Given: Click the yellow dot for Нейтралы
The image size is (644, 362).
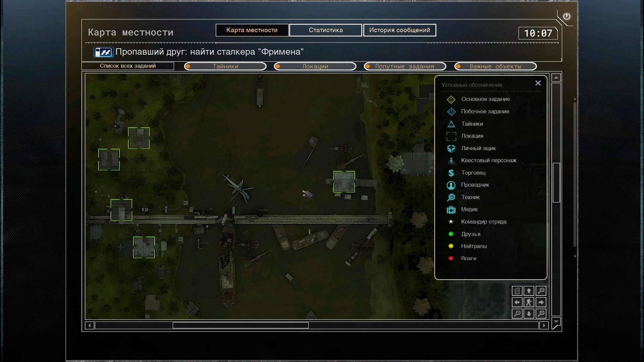Looking at the screenshot, I should (x=451, y=246).
